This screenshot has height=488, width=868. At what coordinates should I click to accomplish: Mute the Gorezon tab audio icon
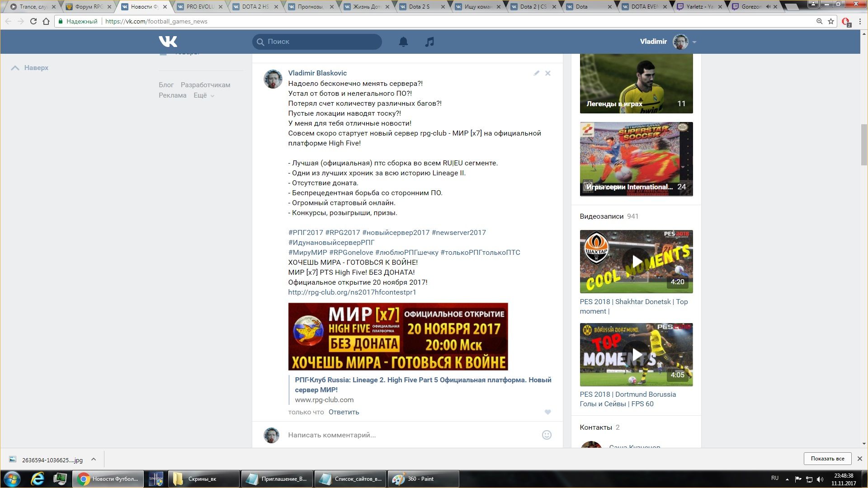tap(768, 7)
